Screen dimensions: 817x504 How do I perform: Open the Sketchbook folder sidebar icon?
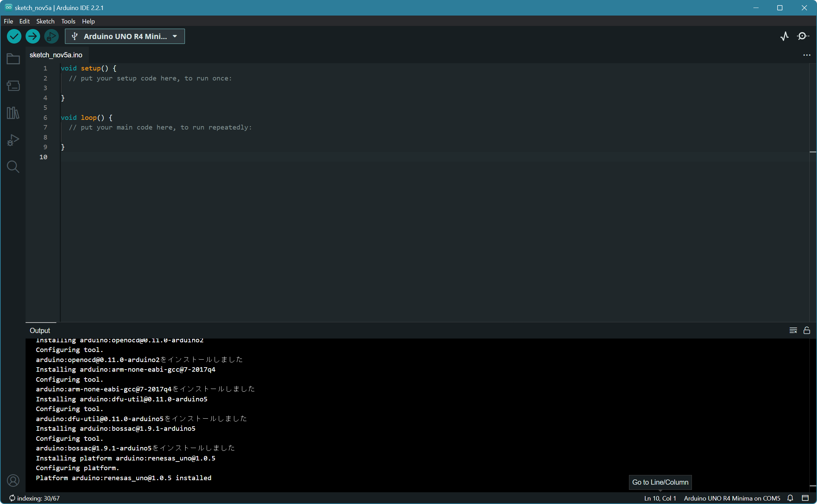click(13, 59)
